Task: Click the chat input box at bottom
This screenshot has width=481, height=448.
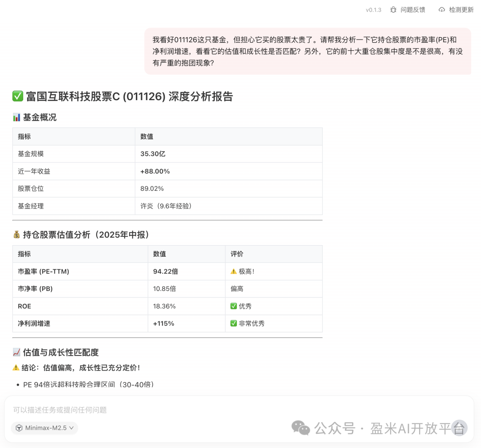Action: (x=178, y=410)
